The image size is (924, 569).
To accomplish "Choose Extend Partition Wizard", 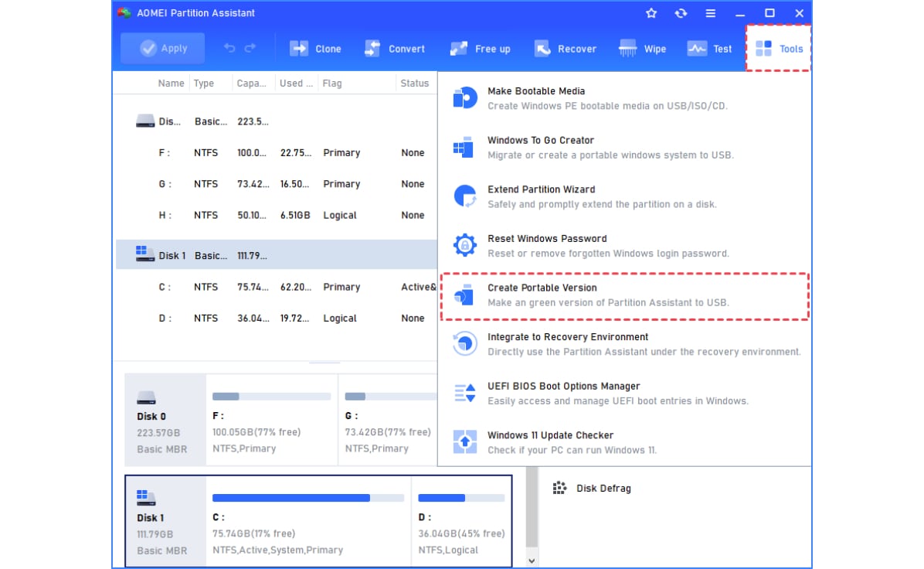I will [x=625, y=197].
